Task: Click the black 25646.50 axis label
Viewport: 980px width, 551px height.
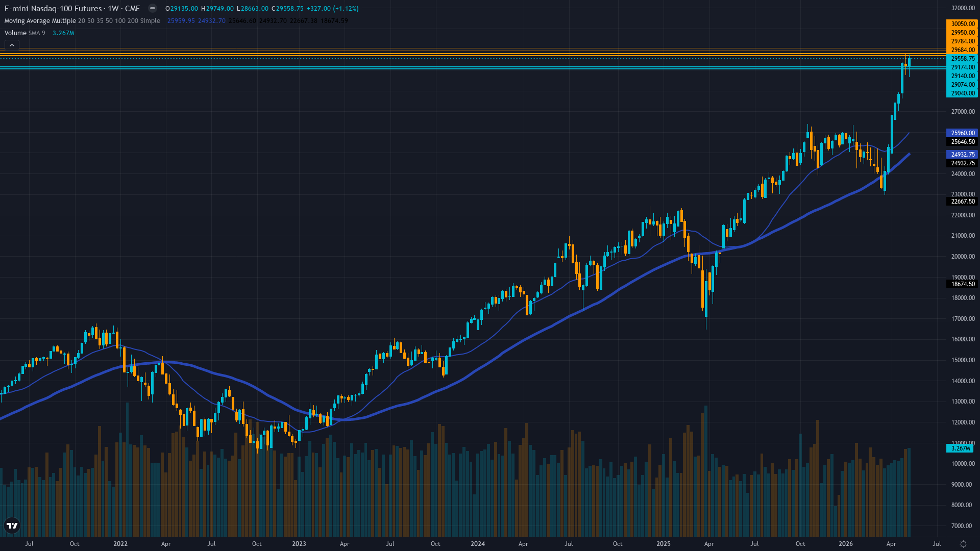Action: (x=962, y=142)
